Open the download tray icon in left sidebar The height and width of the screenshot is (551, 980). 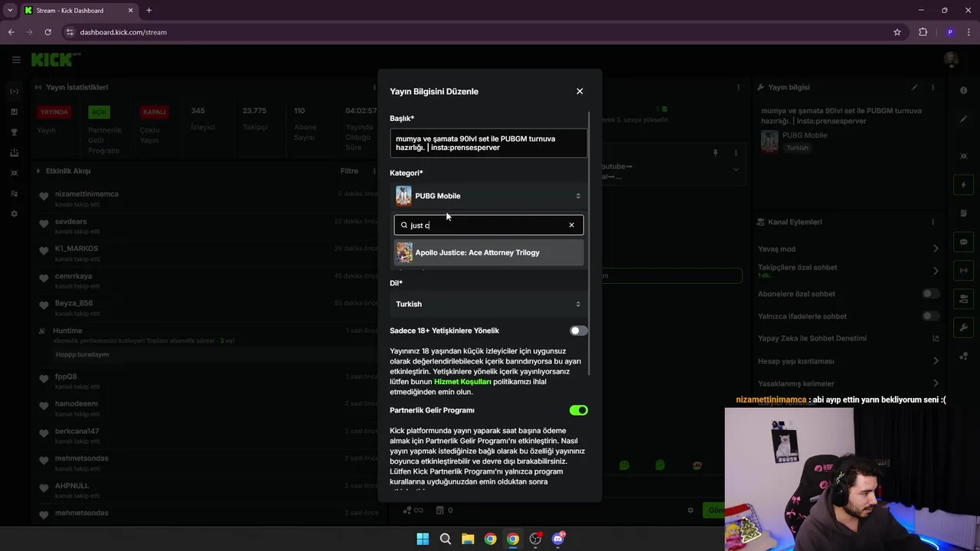point(14,152)
